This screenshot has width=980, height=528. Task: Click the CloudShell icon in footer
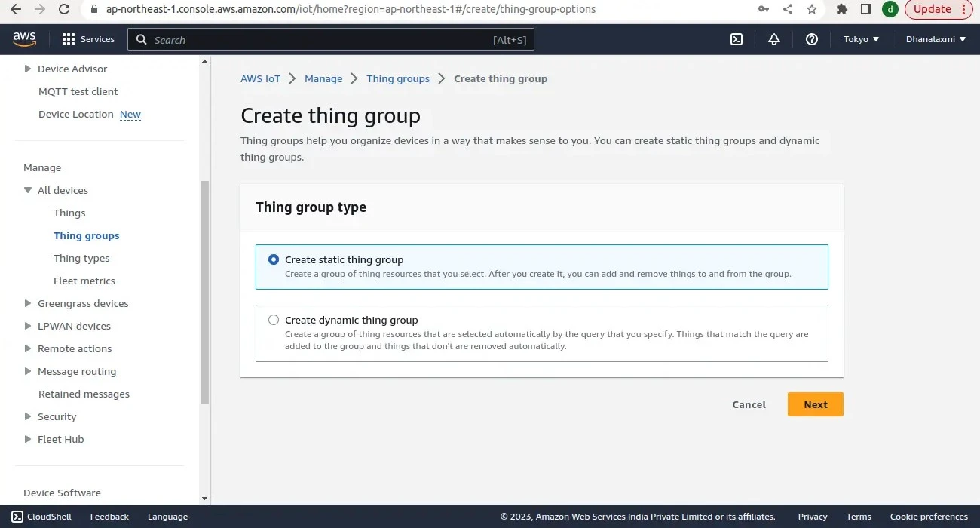(17, 517)
